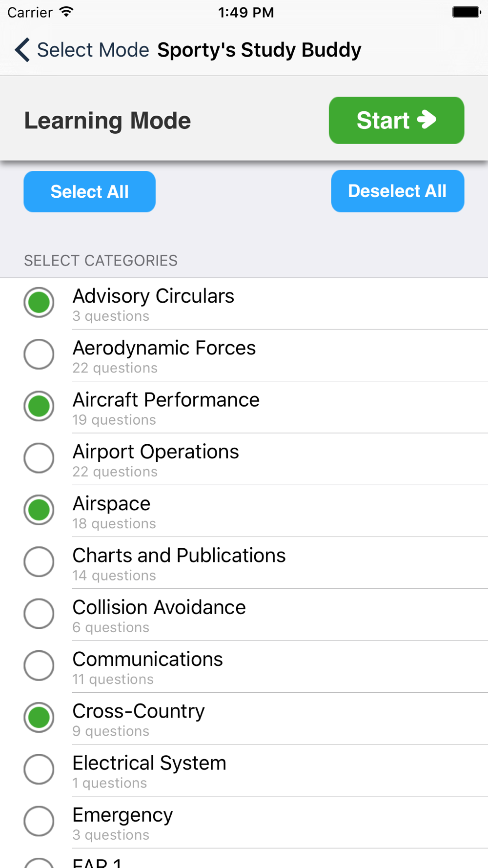Enable the Aerodynamic Forces category
This screenshot has width=488, height=868.
coord(39,354)
